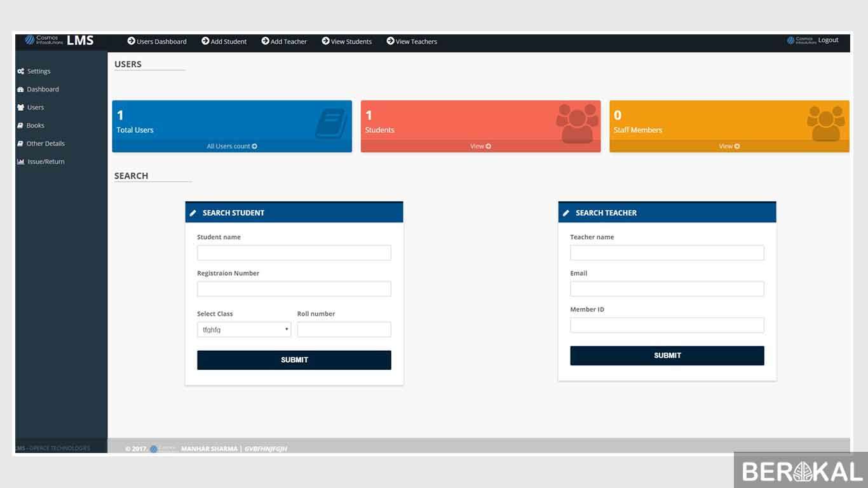Image resolution: width=868 pixels, height=488 pixels.
Task: Click the Users group icon in sidebar
Action: coord(21,107)
